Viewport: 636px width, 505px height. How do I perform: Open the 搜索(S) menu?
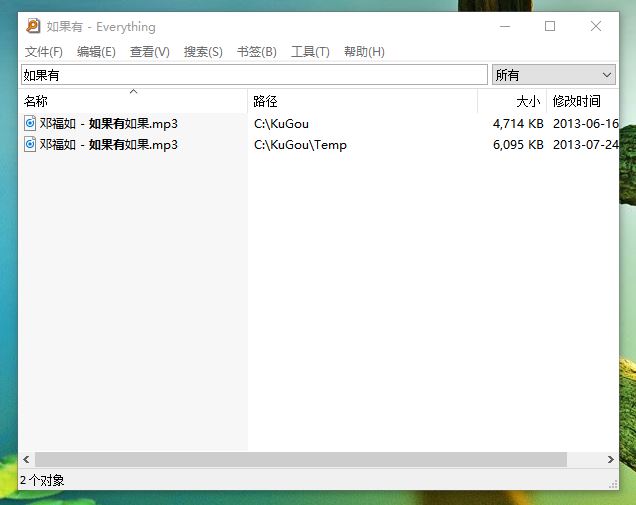(x=203, y=52)
